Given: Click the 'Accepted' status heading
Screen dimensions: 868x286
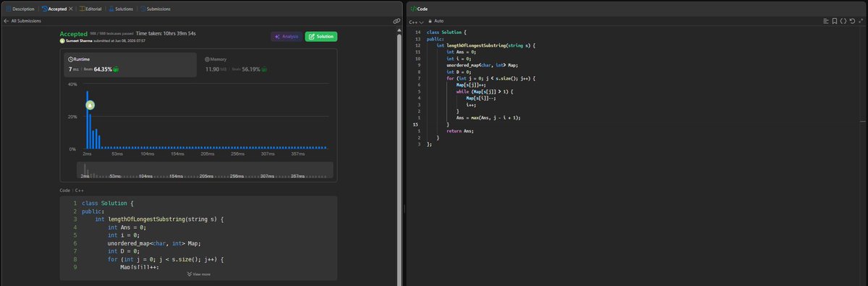Looking at the screenshot, I should pos(73,33).
